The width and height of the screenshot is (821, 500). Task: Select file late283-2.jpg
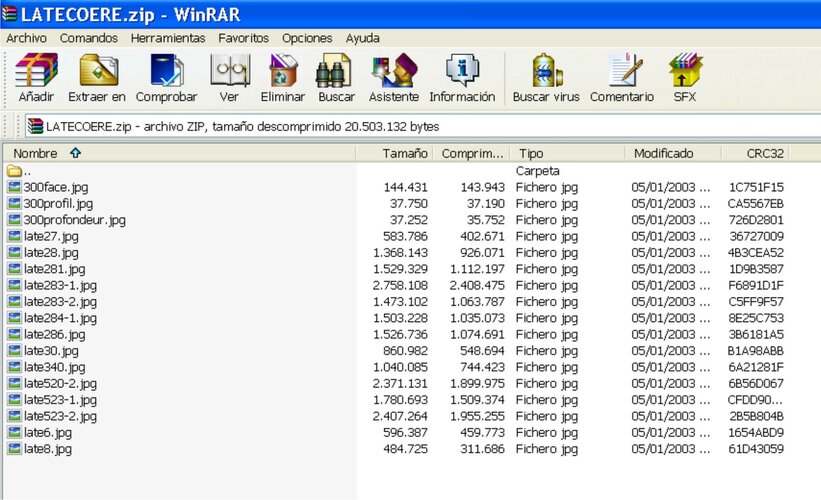click(x=60, y=302)
